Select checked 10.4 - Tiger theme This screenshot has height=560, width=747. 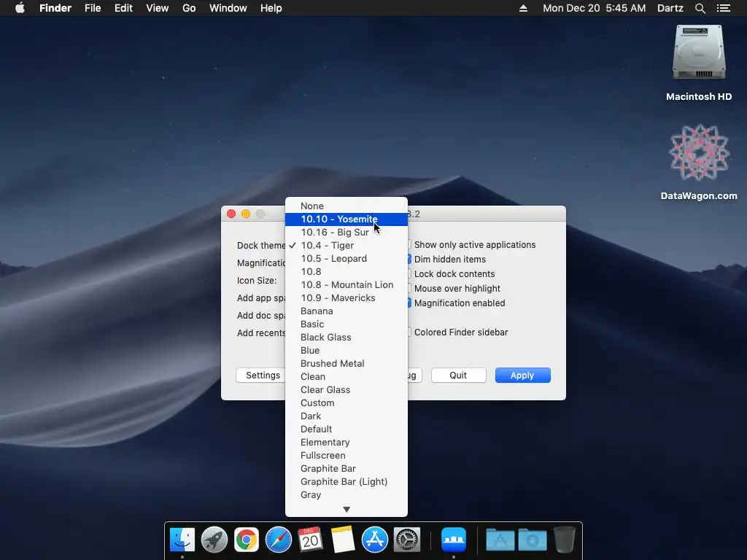tap(347, 245)
